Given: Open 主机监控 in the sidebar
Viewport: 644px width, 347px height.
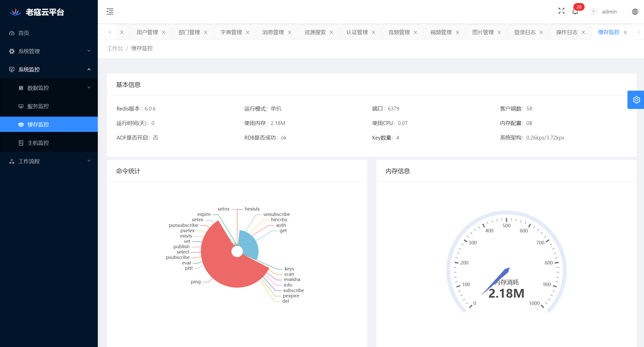Looking at the screenshot, I should coord(38,143).
